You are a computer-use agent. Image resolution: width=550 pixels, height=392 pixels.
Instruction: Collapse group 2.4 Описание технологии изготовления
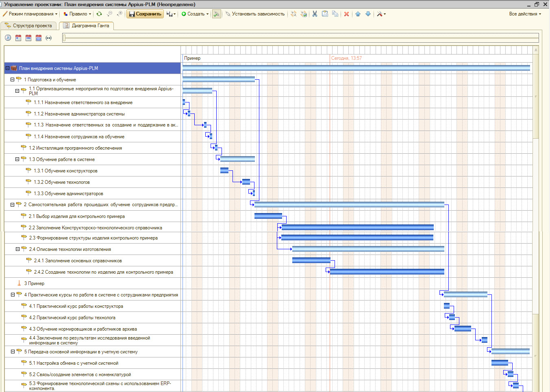[x=17, y=249]
